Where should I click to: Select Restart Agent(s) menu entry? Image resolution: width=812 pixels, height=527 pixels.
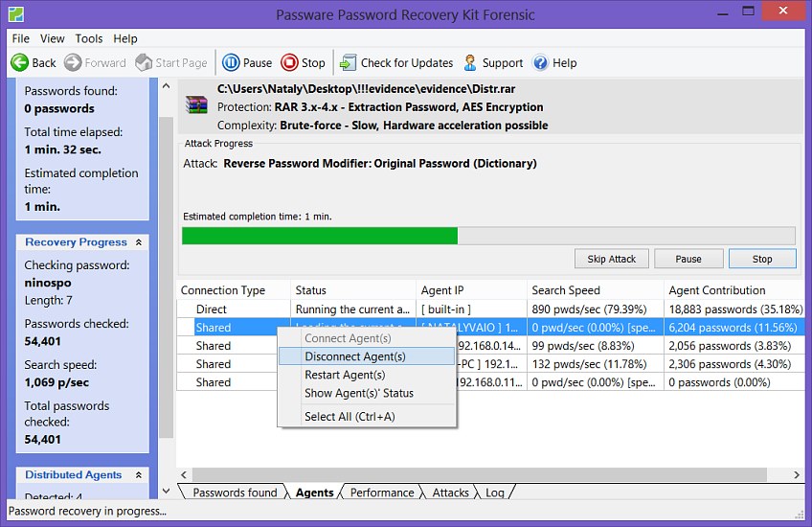point(345,375)
